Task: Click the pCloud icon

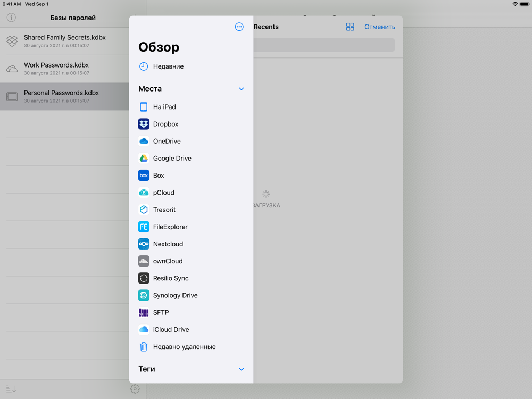Action: pyautogui.click(x=144, y=193)
